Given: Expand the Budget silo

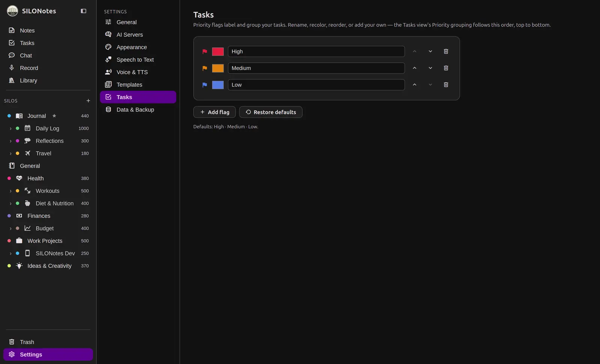Looking at the screenshot, I should pos(10,228).
